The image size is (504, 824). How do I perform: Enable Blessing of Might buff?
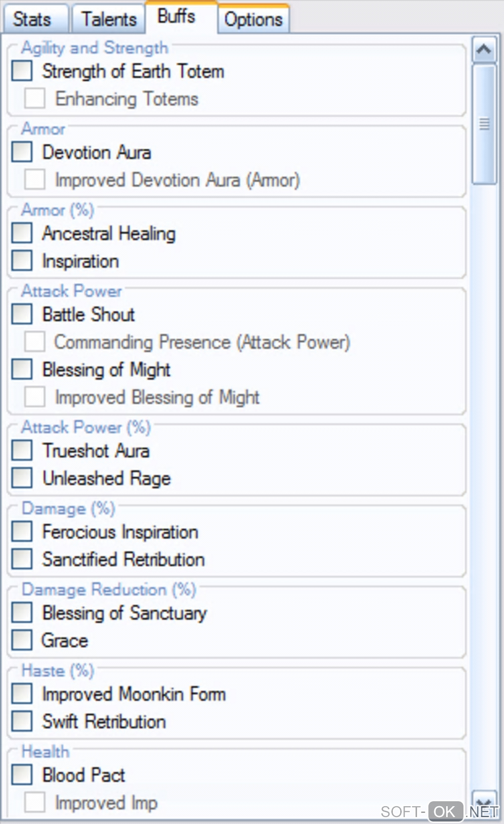point(22,369)
